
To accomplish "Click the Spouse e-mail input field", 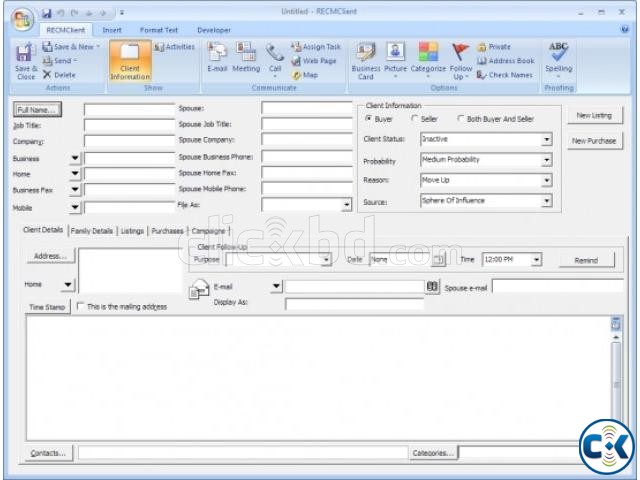I will click(558, 286).
